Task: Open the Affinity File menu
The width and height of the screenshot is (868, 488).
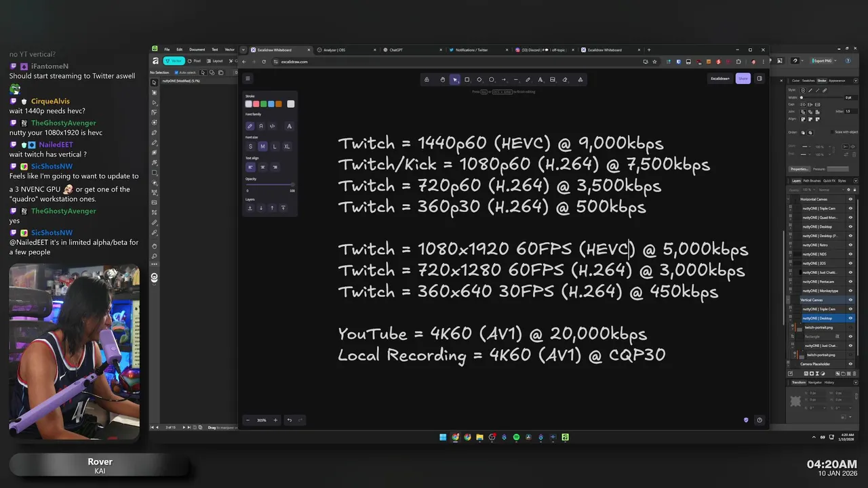Action: tap(167, 49)
